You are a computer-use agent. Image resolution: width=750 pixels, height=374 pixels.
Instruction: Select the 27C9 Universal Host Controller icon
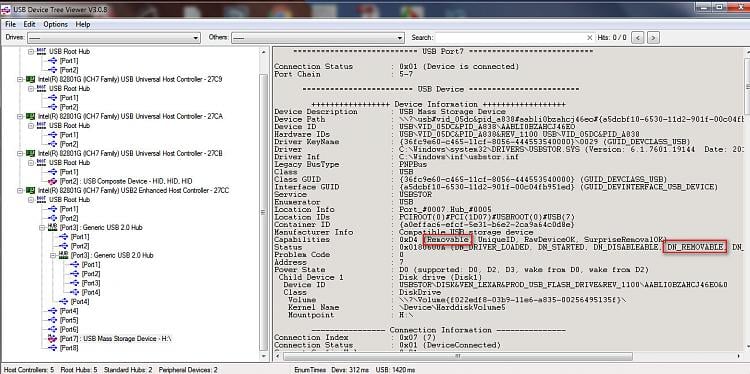30,79
